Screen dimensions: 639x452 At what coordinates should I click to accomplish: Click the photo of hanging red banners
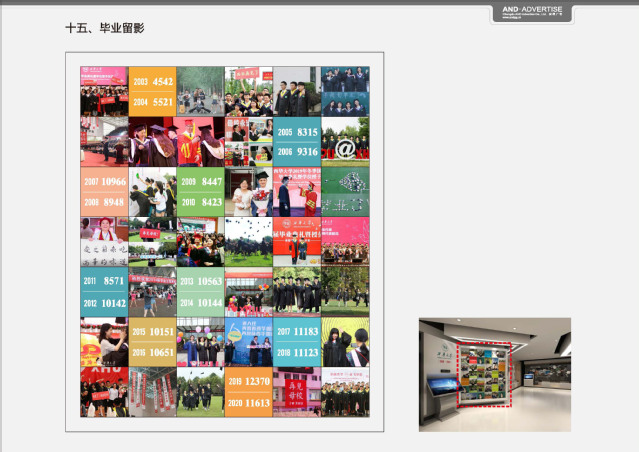(152, 392)
